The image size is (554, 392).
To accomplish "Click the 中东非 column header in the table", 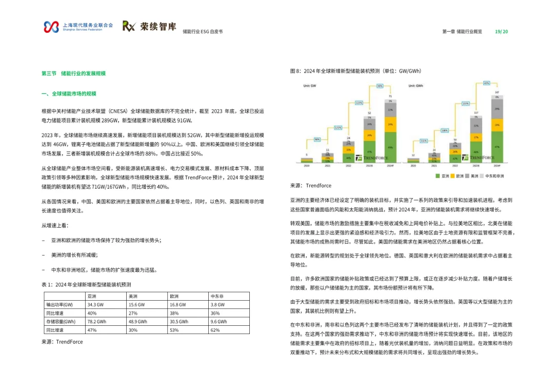I will [x=217, y=296].
